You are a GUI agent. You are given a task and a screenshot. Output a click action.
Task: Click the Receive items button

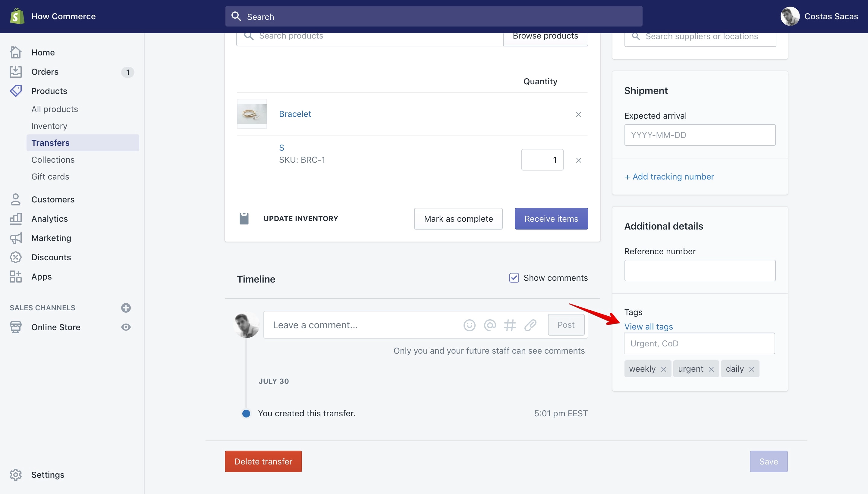pos(551,219)
